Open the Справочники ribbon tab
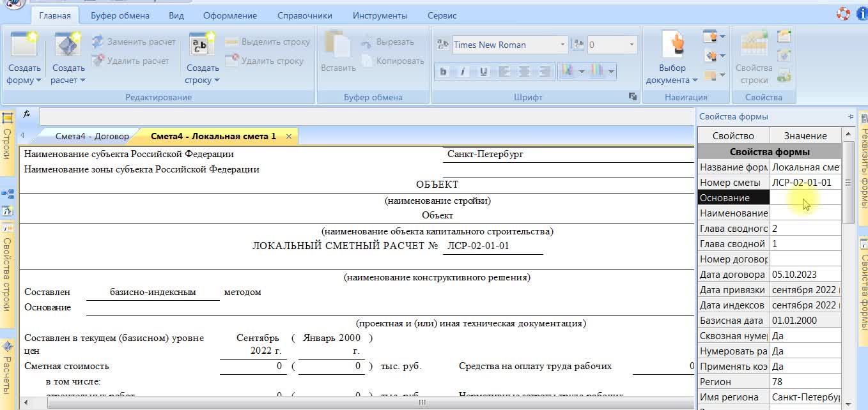 [304, 15]
